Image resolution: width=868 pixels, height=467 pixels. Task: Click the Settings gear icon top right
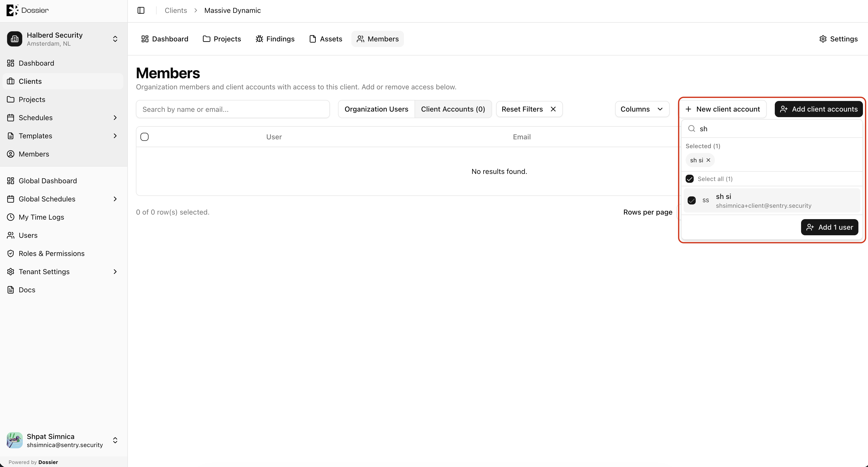click(823, 39)
